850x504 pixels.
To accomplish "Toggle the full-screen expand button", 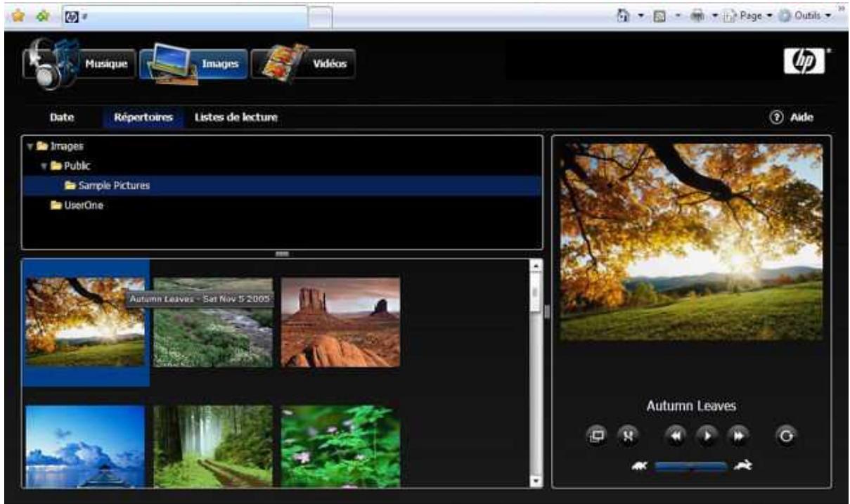I will coord(626,436).
